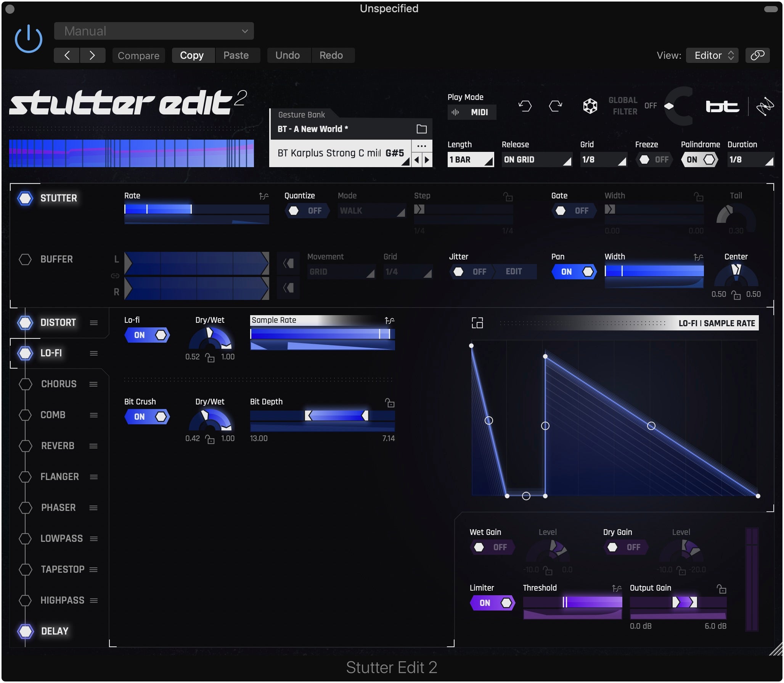
Task: Click the ellipsis button below the gesture name
Action: (422, 145)
